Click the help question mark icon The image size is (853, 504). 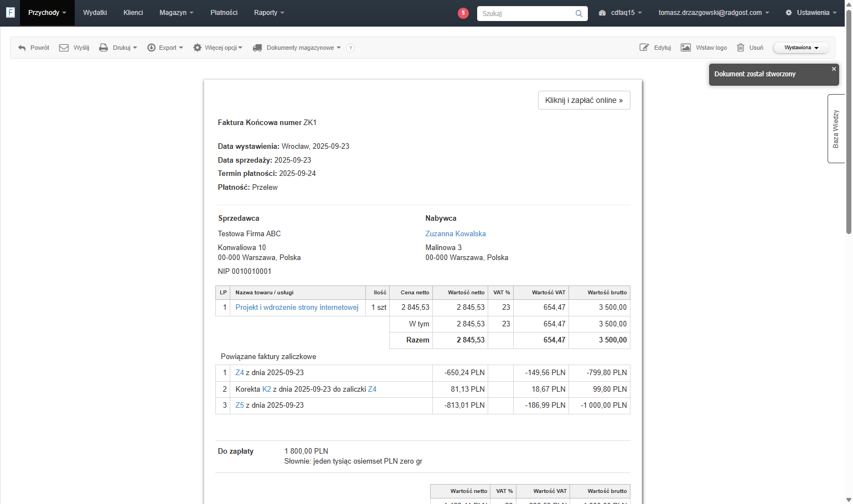[x=350, y=48]
